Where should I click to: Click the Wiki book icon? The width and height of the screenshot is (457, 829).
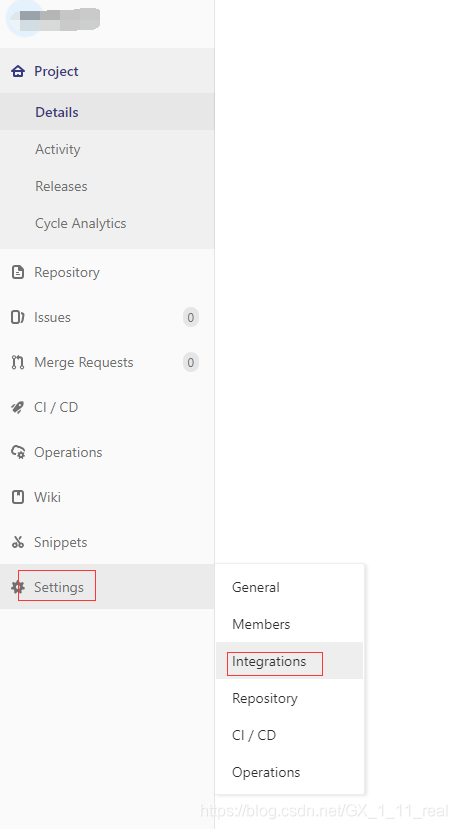click(x=18, y=497)
